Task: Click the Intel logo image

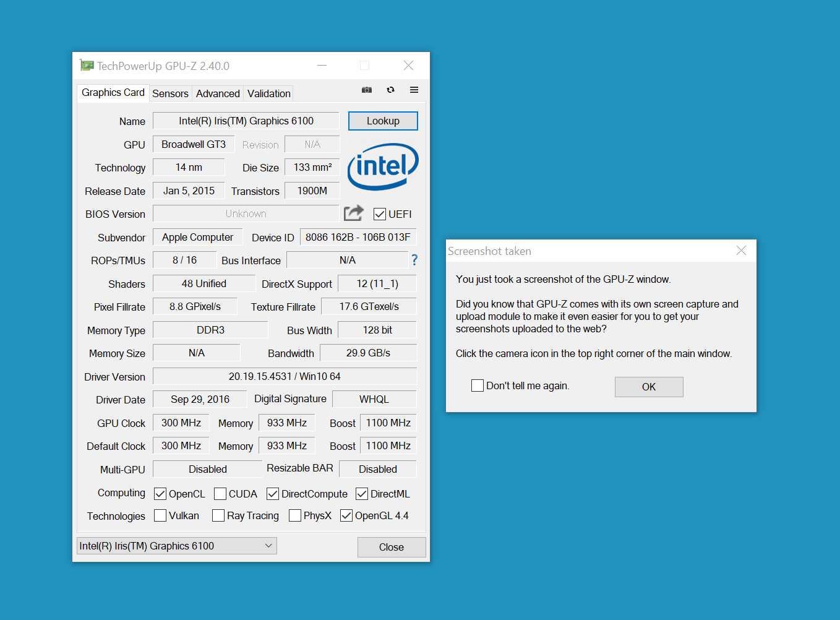Action: (x=383, y=166)
